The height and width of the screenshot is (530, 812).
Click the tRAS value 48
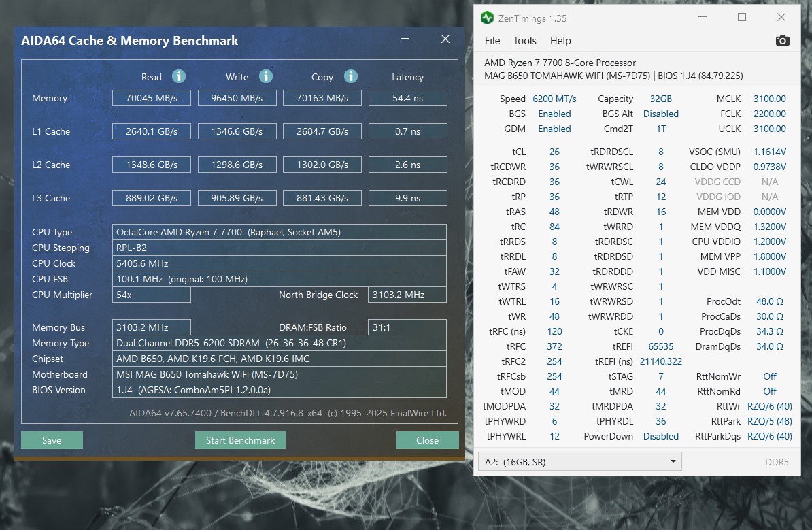click(x=554, y=212)
